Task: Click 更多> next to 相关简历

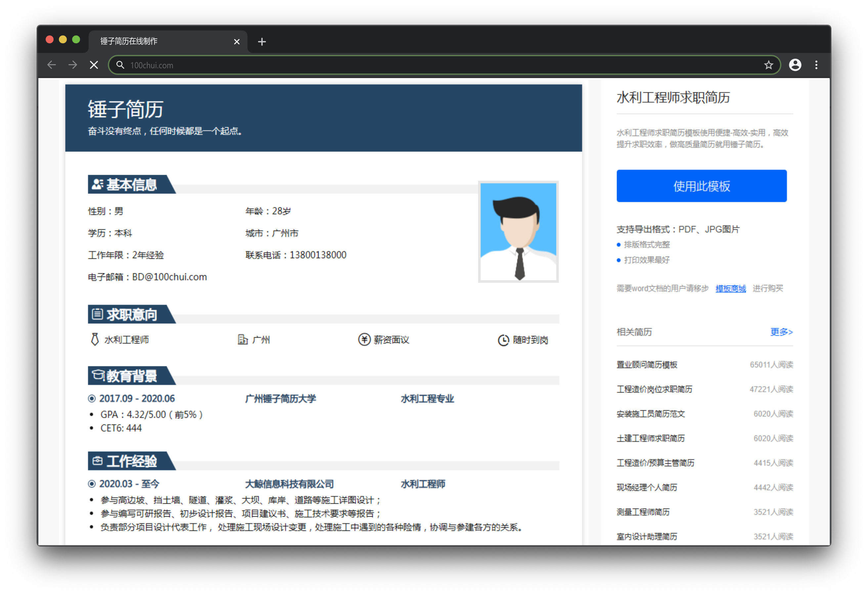Action: [781, 332]
